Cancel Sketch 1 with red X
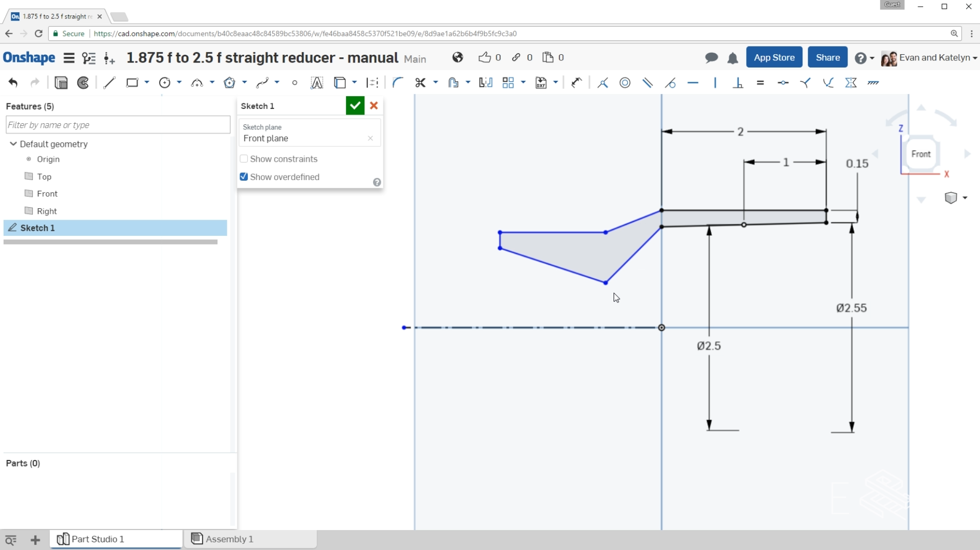 pyautogui.click(x=374, y=106)
